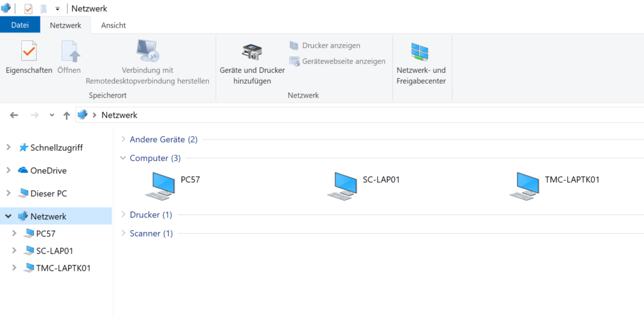Screen dimensions: 644x317
Task: Click the up-arrow navigation button
Action: pyautogui.click(x=67, y=115)
